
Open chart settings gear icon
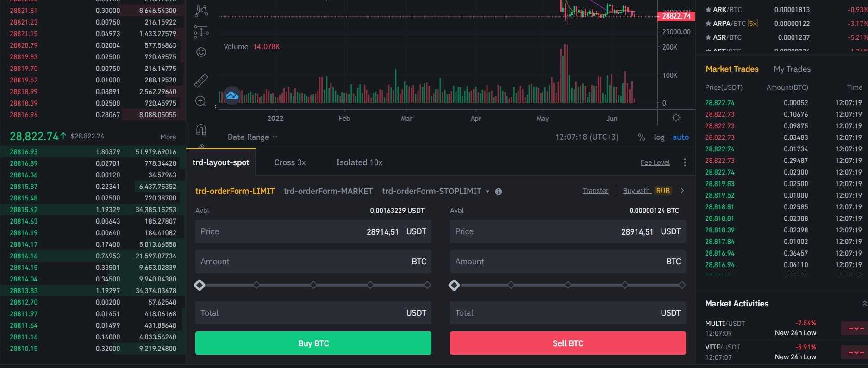tap(676, 118)
